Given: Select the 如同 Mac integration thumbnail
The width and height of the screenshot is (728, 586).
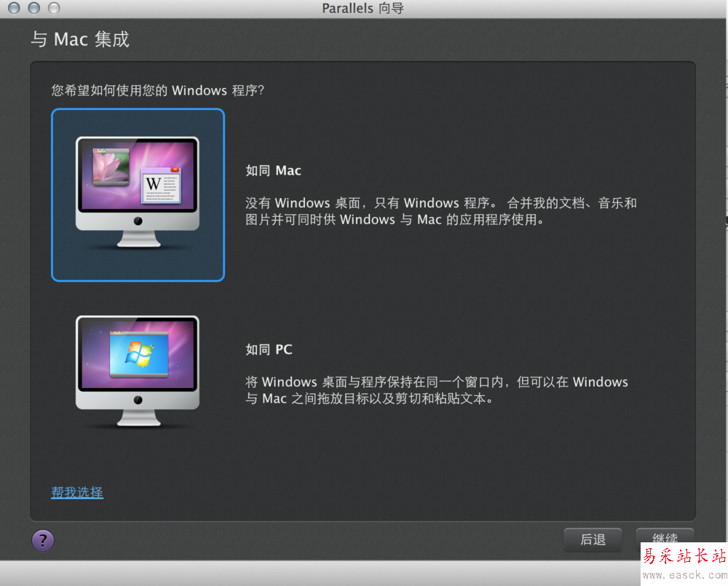Looking at the screenshot, I should pos(138,194).
